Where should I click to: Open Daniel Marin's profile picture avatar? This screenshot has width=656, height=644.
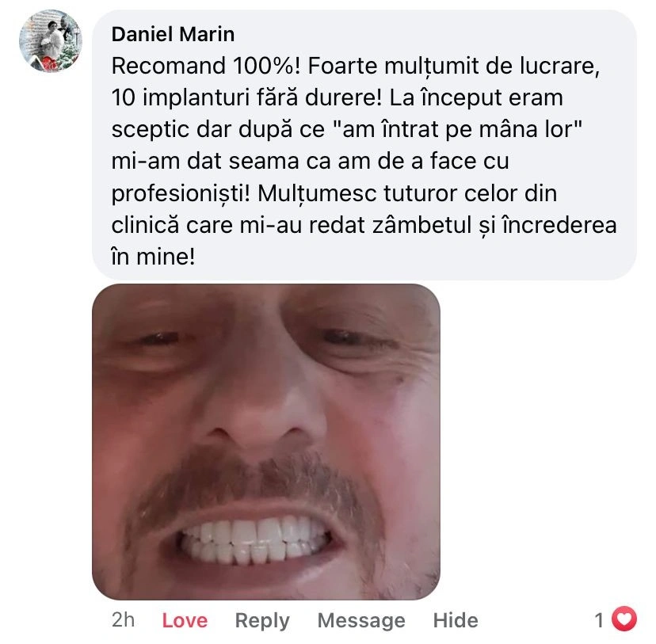pyautogui.click(x=51, y=41)
